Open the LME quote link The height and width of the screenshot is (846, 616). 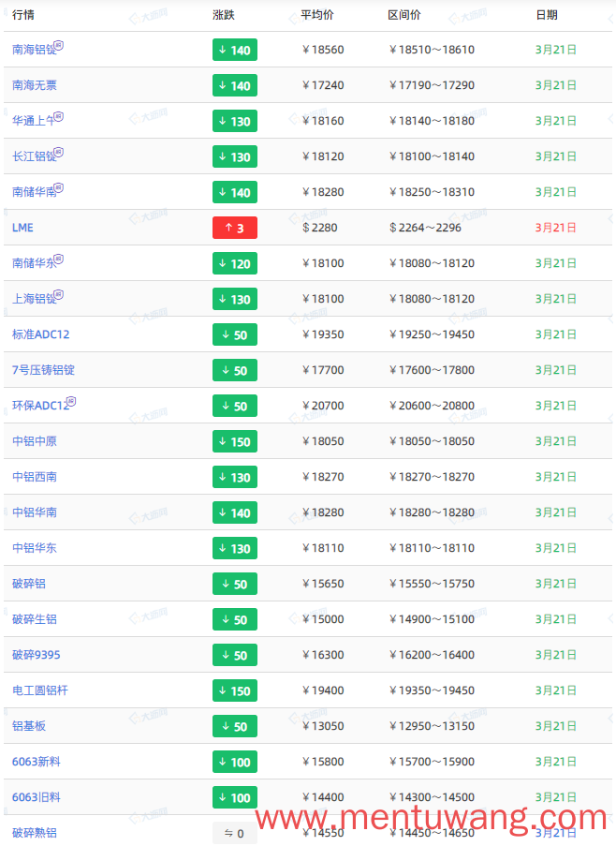(x=22, y=228)
